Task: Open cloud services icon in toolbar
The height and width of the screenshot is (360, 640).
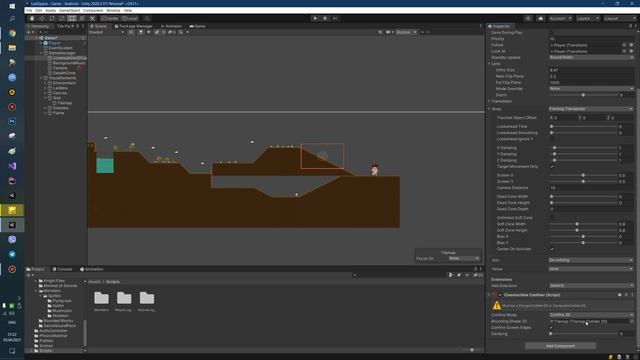Action: 540,18
